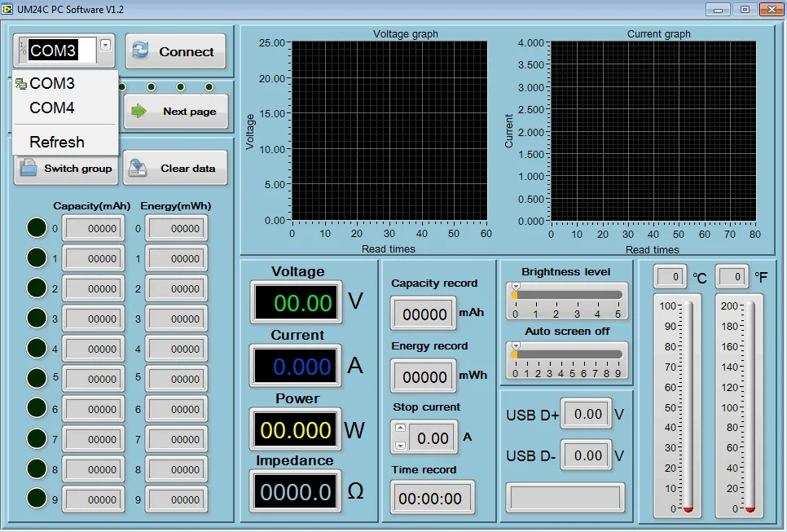Toggle the group 5 round indicator
The image size is (787, 532).
[x=37, y=378]
